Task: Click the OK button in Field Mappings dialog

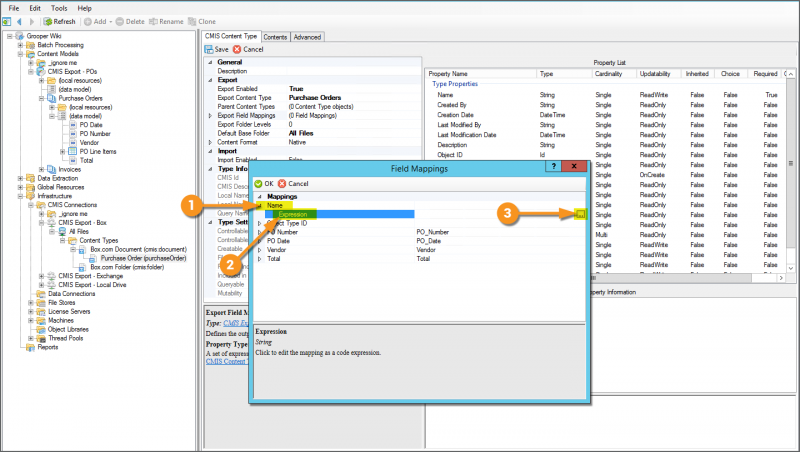Action: pyautogui.click(x=264, y=184)
